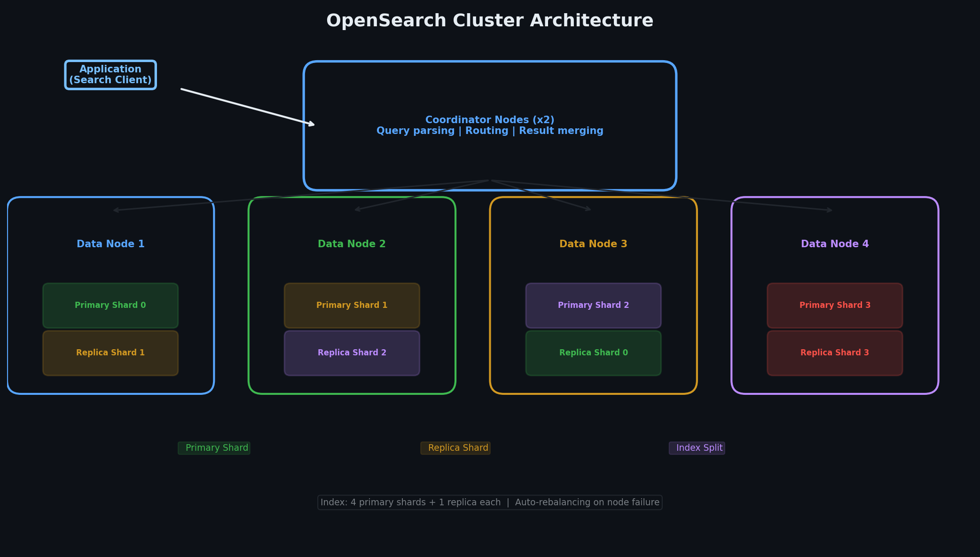Click the Primary Shard 2 block
980x557 pixels.
click(593, 306)
